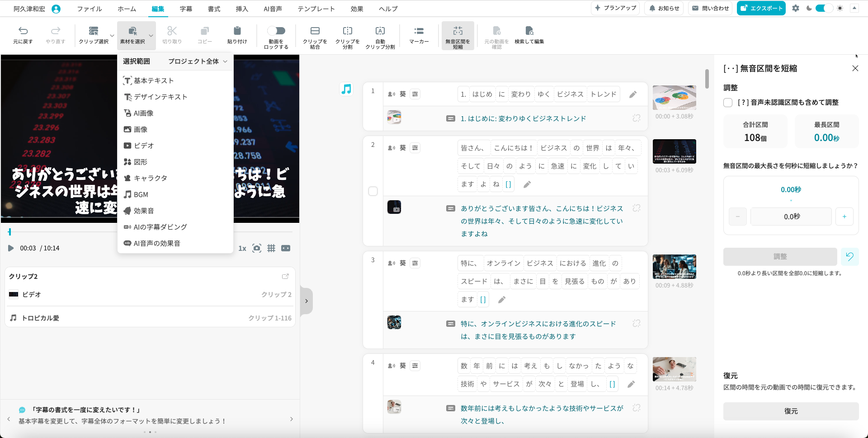Toggle the dark/light mode switch

coord(824,8)
